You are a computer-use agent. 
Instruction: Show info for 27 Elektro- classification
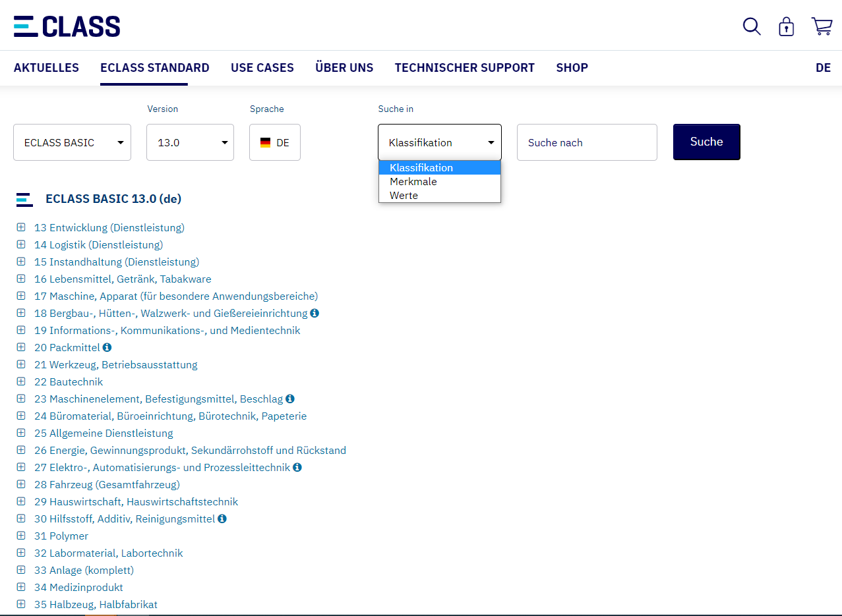296,467
